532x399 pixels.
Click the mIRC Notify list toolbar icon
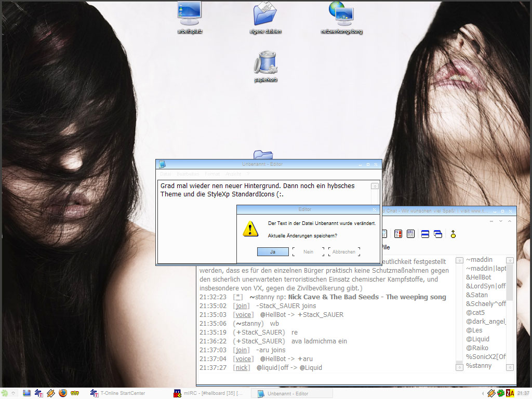click(398, 234)
